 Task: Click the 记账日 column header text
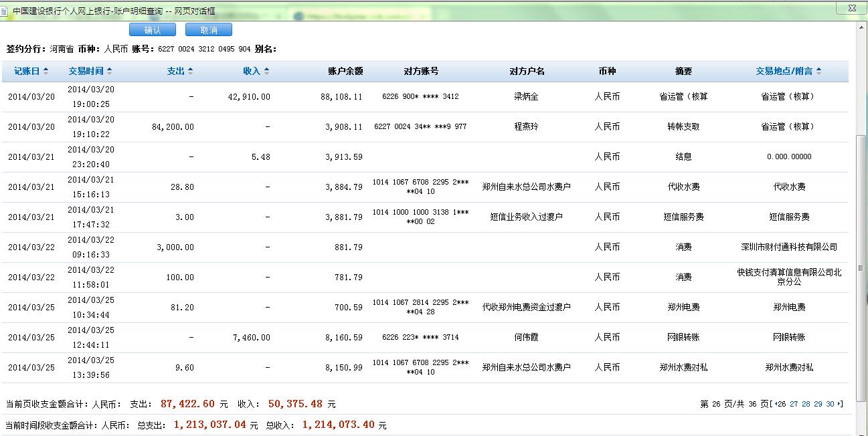(x=31, y=72)
